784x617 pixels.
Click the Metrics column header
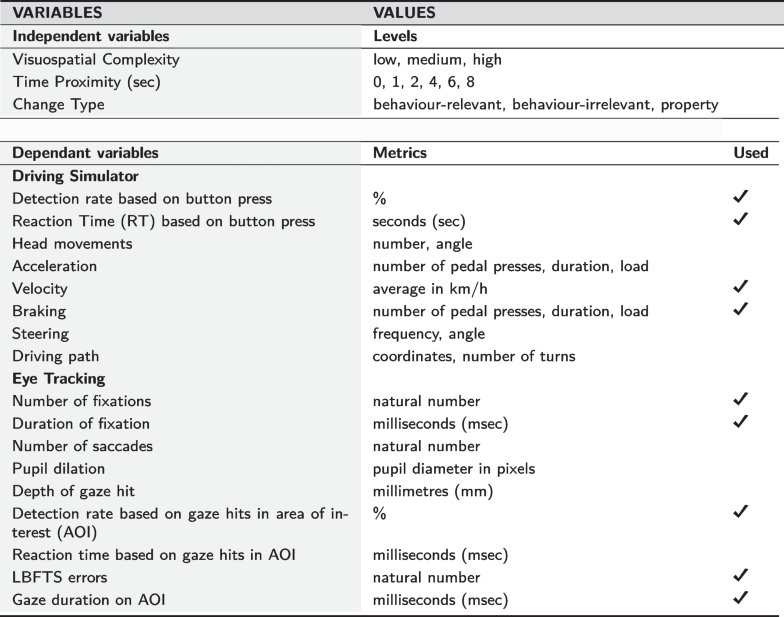point(400,153)
